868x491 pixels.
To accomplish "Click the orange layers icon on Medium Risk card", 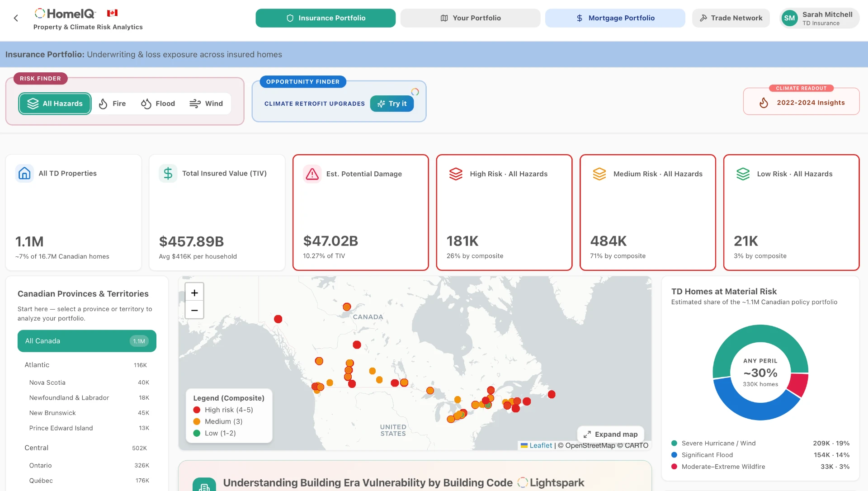I will pyautogui.click(x=599, y=174).
